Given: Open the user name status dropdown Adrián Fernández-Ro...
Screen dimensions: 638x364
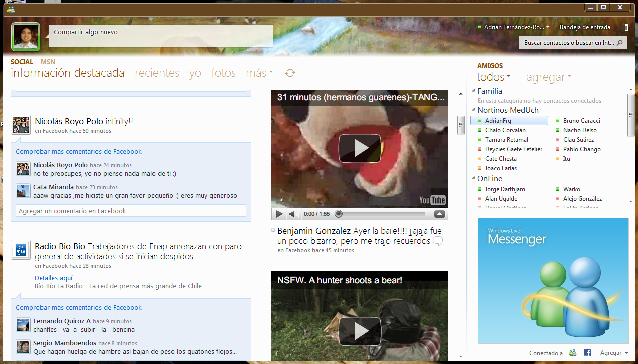Looking at the screenshot, I should coord(514,27).
